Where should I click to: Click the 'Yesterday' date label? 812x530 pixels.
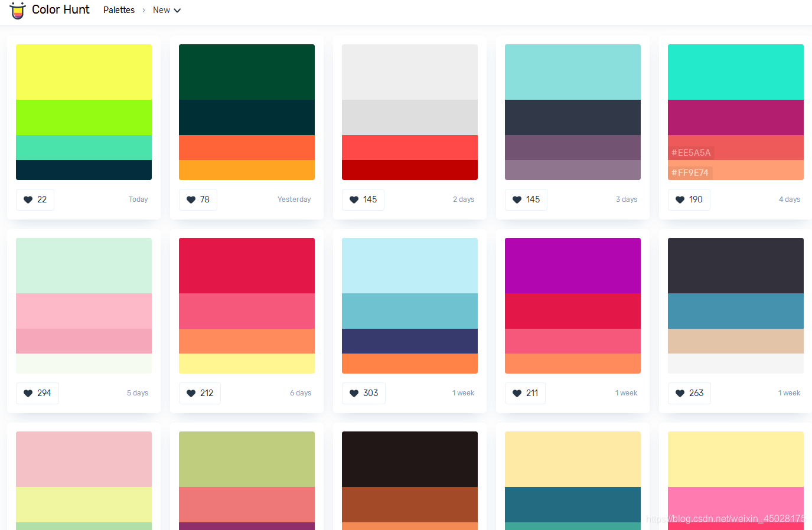click(x=294, y=199)
